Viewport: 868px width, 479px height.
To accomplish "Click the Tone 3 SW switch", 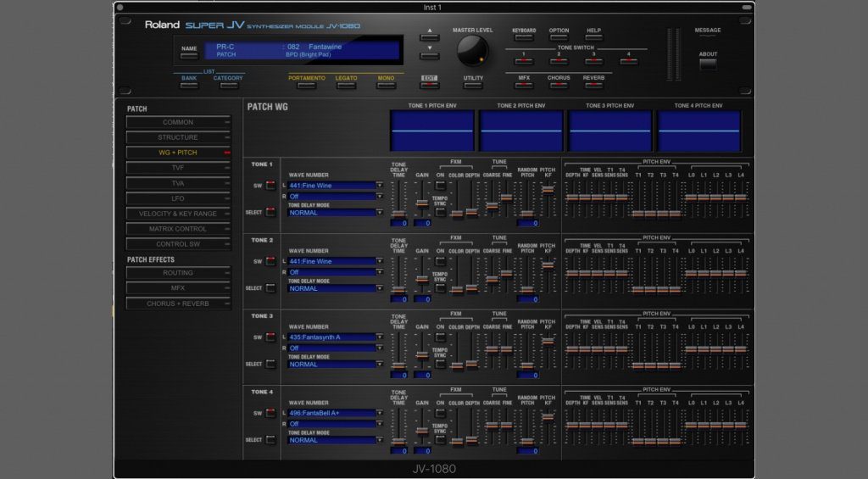I will [x=270, y=337].
